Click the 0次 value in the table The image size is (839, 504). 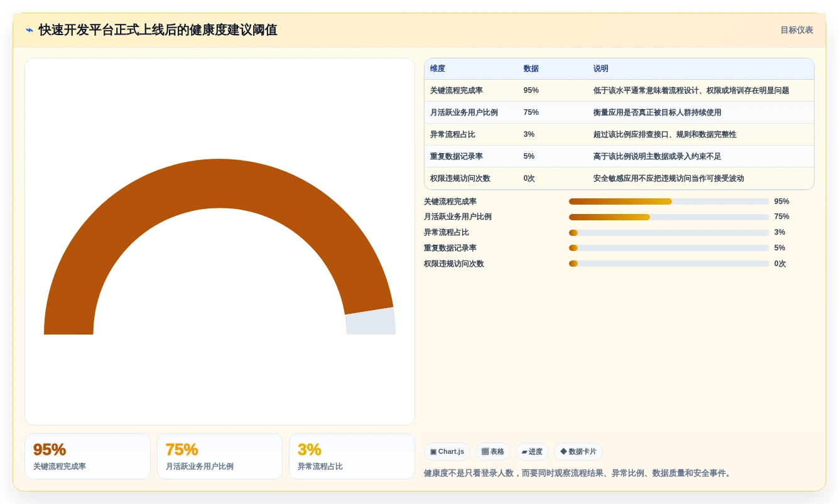coord(529,178)
